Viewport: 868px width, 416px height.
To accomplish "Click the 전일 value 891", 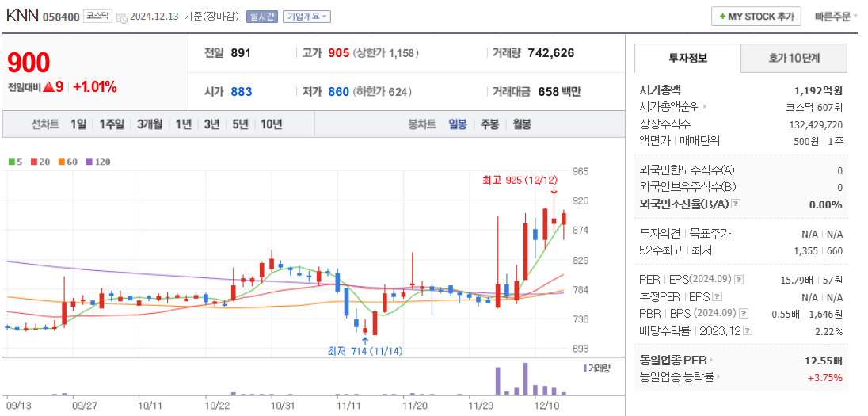I will (x=242, y=53).
